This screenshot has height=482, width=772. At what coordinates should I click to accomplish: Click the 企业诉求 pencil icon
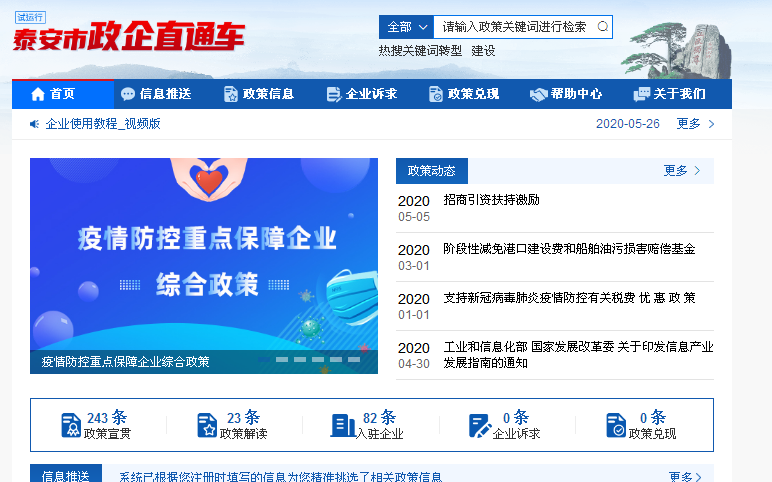(x=480, y=425)
